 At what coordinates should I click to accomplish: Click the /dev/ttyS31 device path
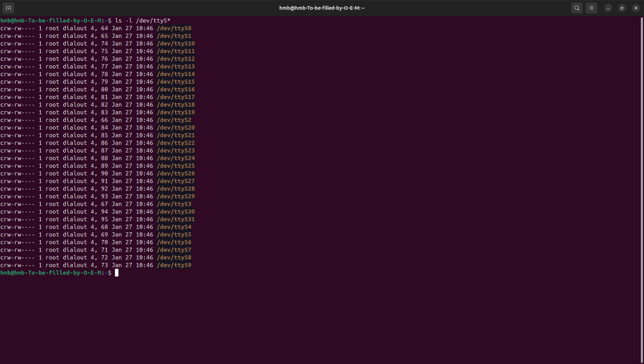(x=175, y=219)
